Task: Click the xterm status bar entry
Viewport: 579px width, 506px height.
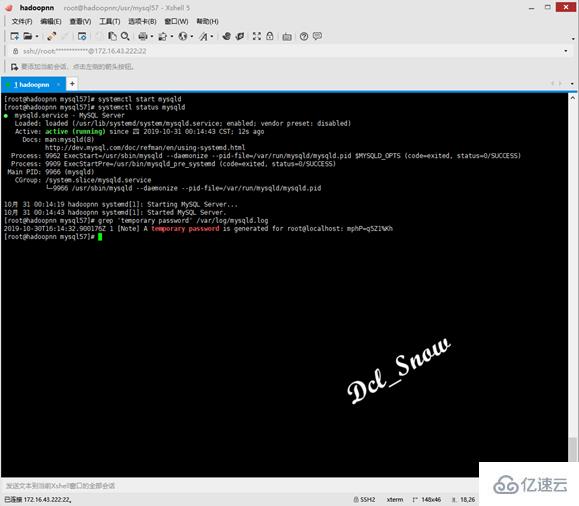Action: click(x=395, y=499)
